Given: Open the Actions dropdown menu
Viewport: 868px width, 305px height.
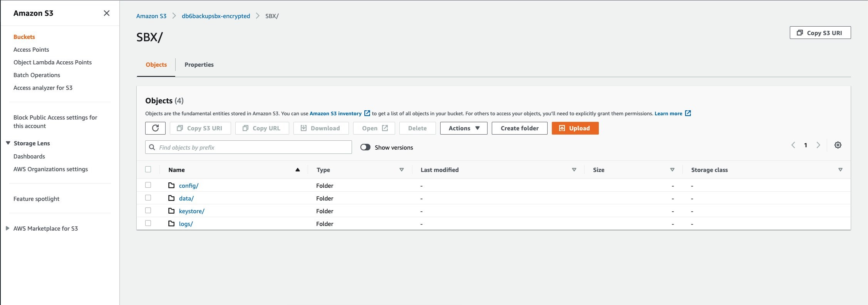Looking at the screenshot, I should [464, 128].
